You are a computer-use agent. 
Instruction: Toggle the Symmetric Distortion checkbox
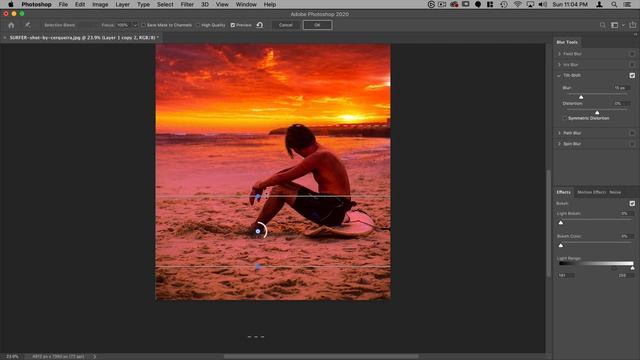click(x=565, y=118)
